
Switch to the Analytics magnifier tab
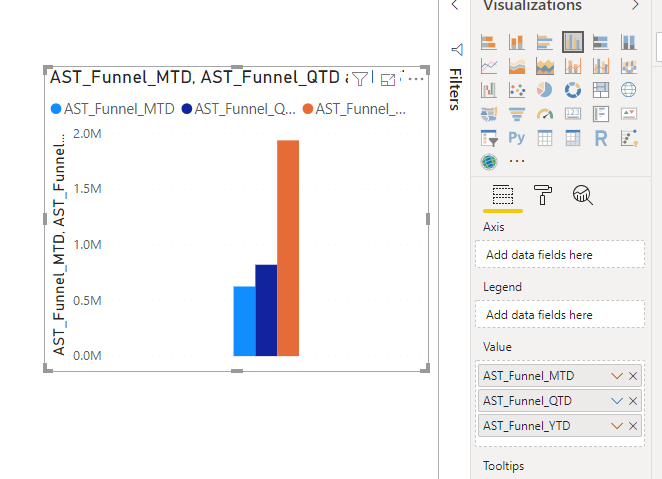tap(583, 195)
